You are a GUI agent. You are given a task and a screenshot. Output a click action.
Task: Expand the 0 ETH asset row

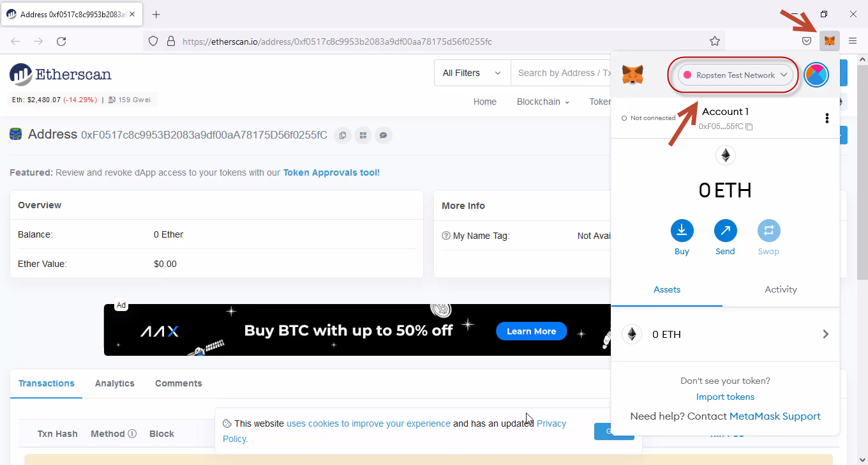click(725, 334)
